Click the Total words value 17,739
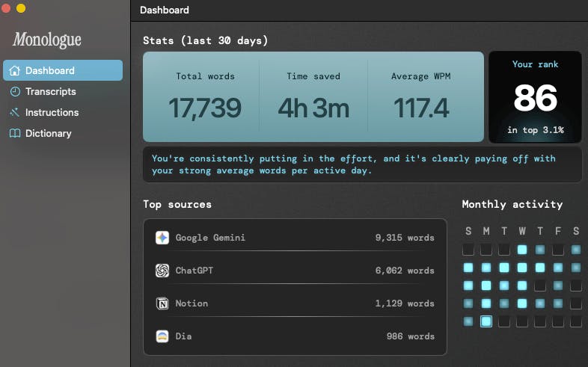The width and height of the screenshot is (588, 367). pyautogui.click(x=205, y=108)
